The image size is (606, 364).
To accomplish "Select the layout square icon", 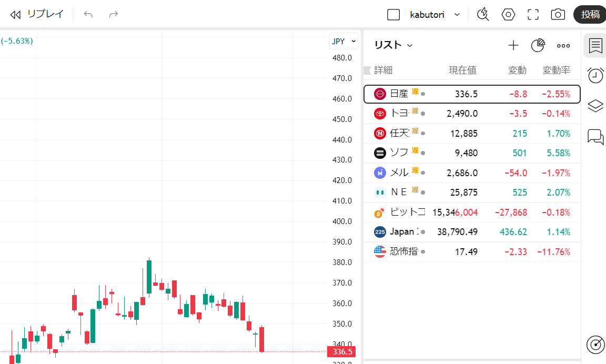I will pos(393,15).
